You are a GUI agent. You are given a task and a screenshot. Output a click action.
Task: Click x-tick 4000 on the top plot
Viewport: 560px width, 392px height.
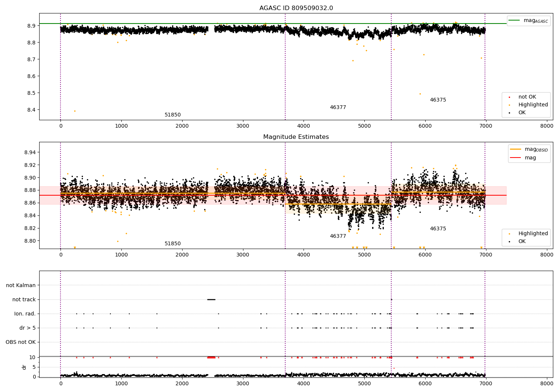[x=304, y=126]
